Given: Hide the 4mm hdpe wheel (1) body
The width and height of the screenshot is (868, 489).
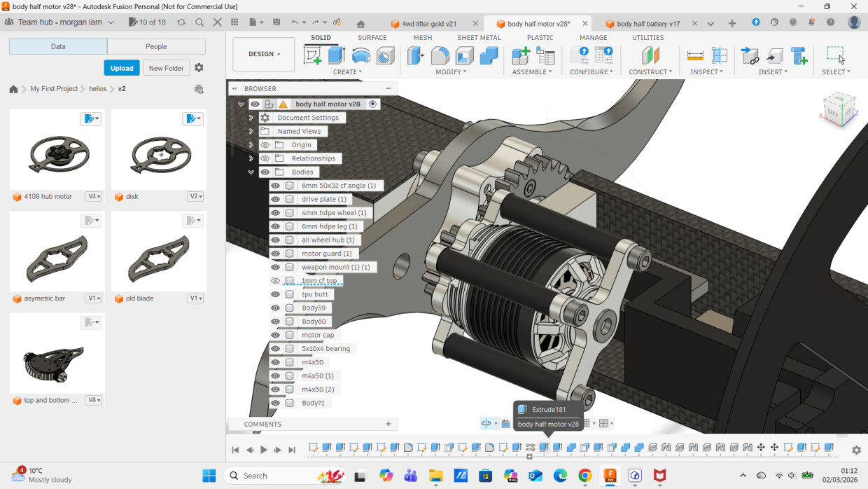Looking at the screenshot, I should (x=276, y=213).
